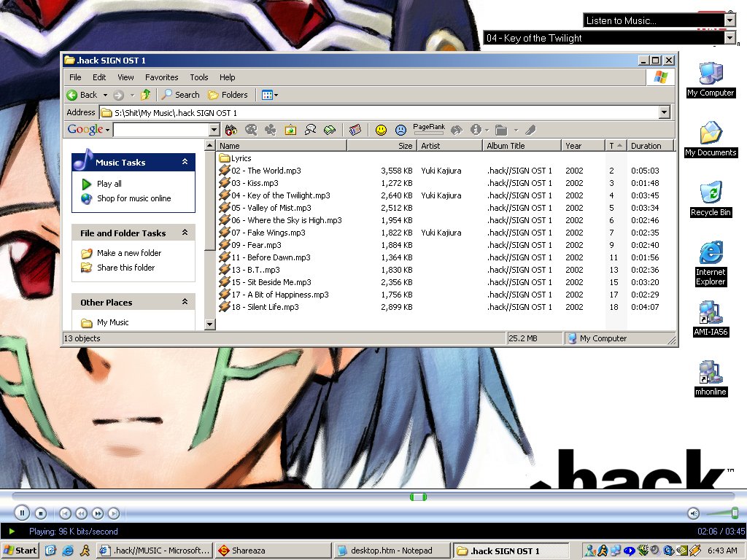Collapse the Music Tasks panel
The height and width of the screenshot is (560, 747).
(185, 162)
